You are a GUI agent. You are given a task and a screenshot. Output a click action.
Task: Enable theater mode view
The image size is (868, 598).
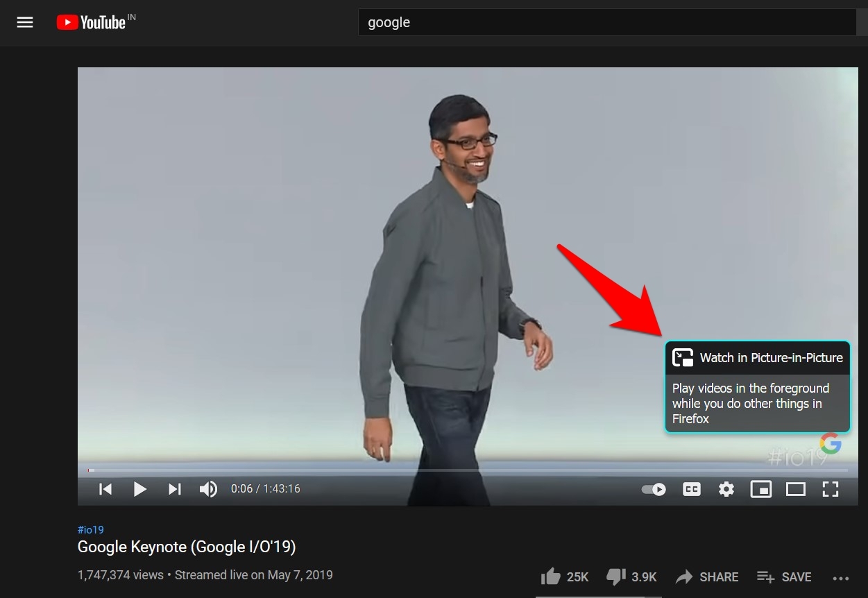coord(795,489)
